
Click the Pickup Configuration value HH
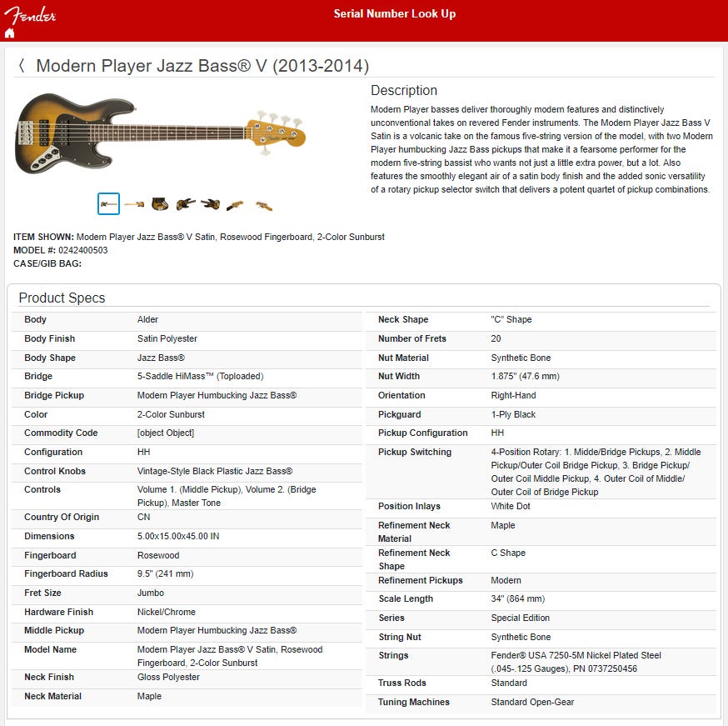(497, 433)
